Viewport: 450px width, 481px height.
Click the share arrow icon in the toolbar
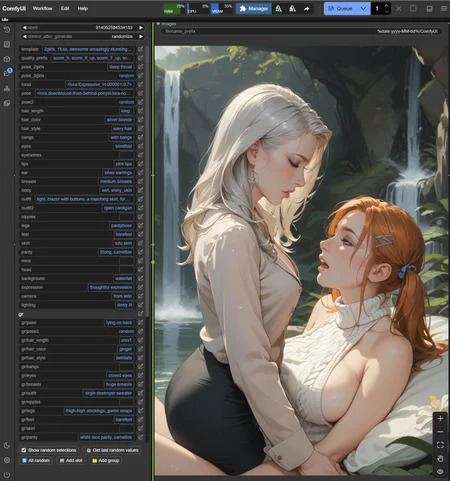pos(306,9)
